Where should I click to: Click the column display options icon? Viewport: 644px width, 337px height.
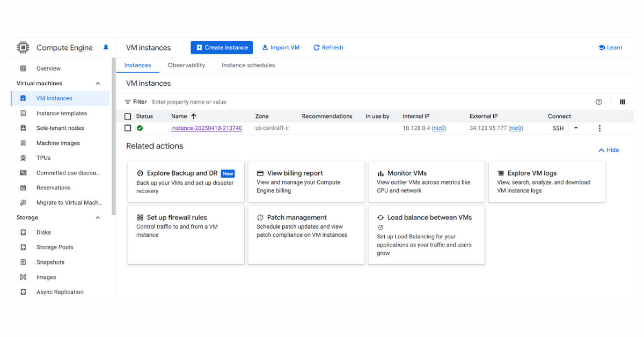pos(623,101)
